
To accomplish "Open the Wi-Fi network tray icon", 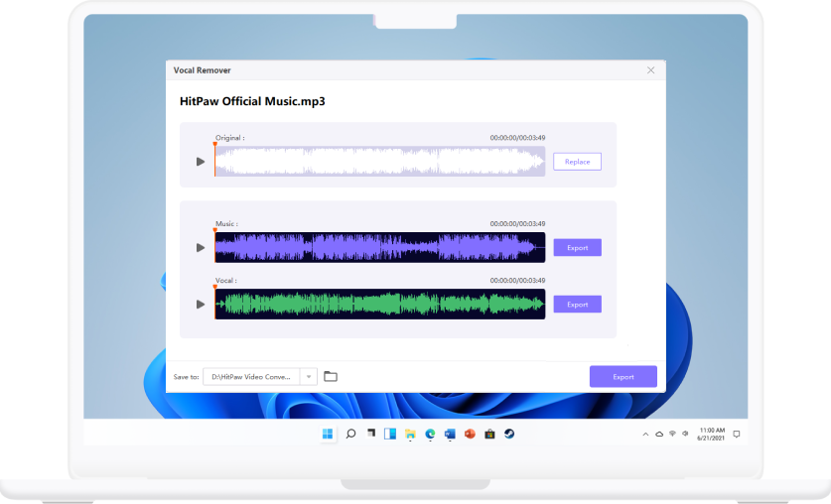I will (672, 434).
